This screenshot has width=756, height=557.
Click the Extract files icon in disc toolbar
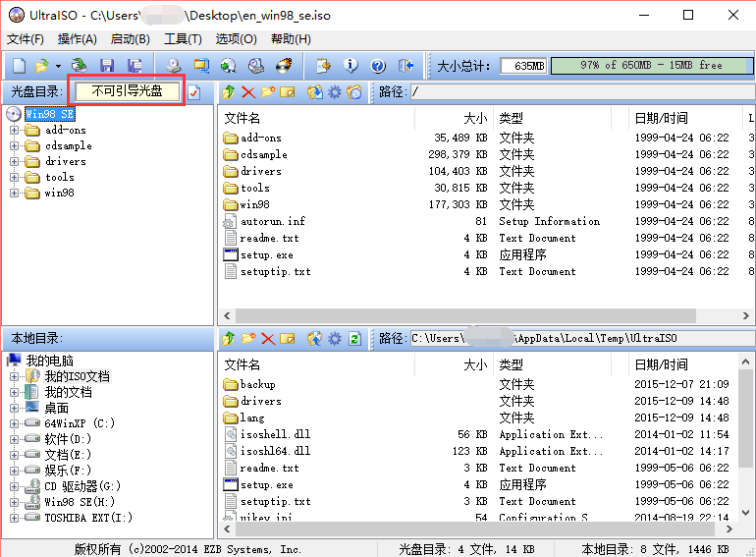tap(315, 91)
